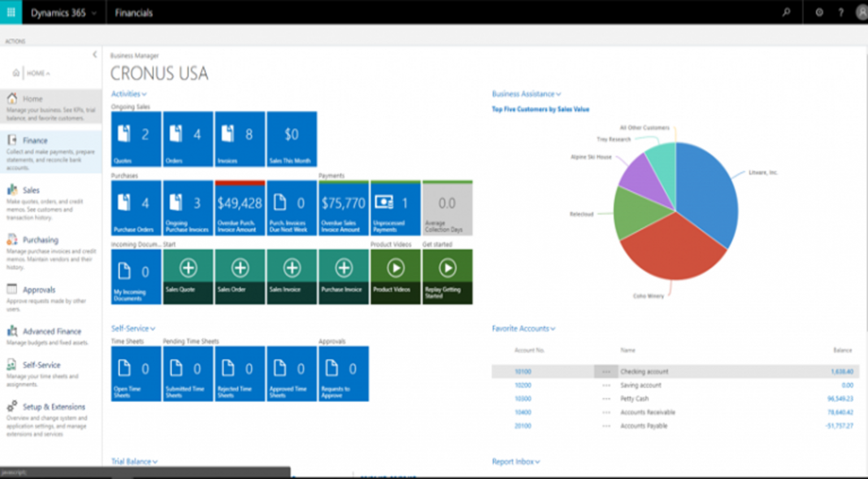The width and height of the screenshot is (868, 479).
Task: Open Purchasing via its sidebar icon
Action: pos(12,239)
